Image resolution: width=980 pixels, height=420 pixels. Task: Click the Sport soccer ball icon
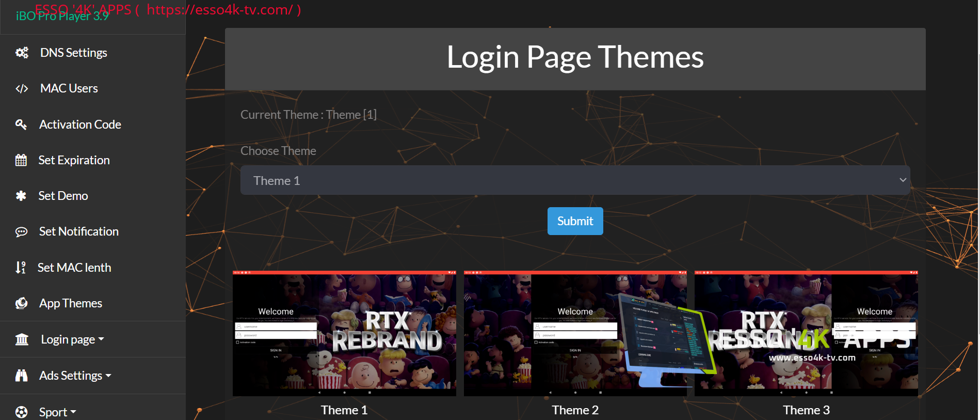[21, 412]
